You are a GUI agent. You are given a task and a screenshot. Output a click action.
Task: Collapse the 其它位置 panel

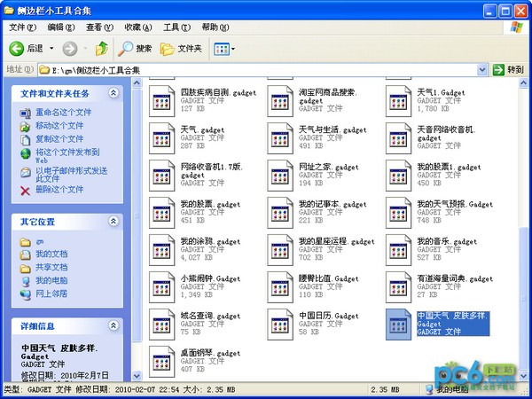[113, 222]
